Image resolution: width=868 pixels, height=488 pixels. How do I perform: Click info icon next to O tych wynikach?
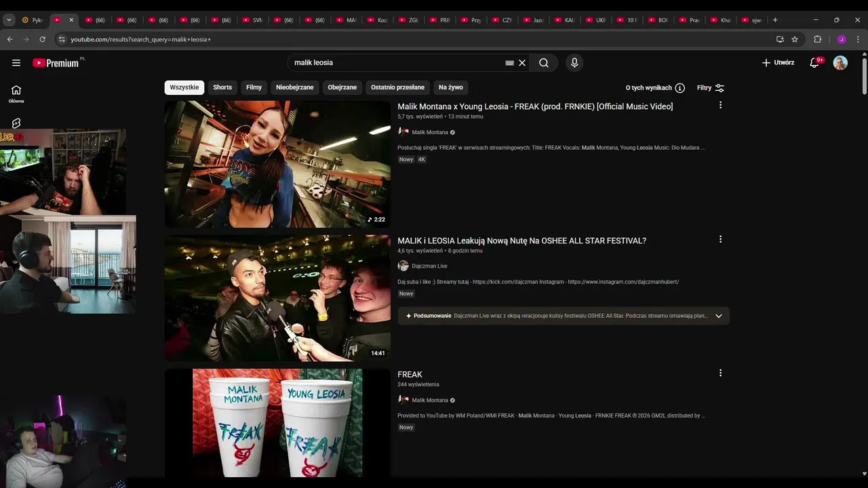pos(680,88)
